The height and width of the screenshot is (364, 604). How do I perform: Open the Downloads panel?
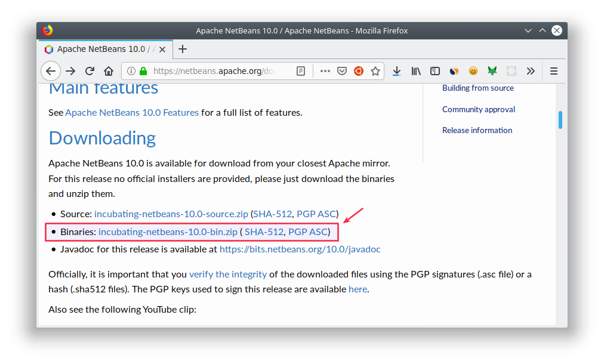tap(397, 70)
